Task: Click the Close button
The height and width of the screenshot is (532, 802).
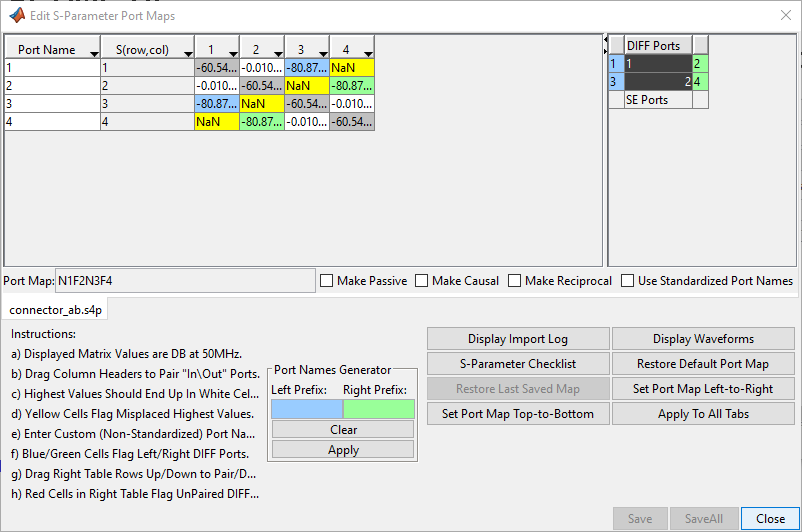Action: [x=770, y=519]
